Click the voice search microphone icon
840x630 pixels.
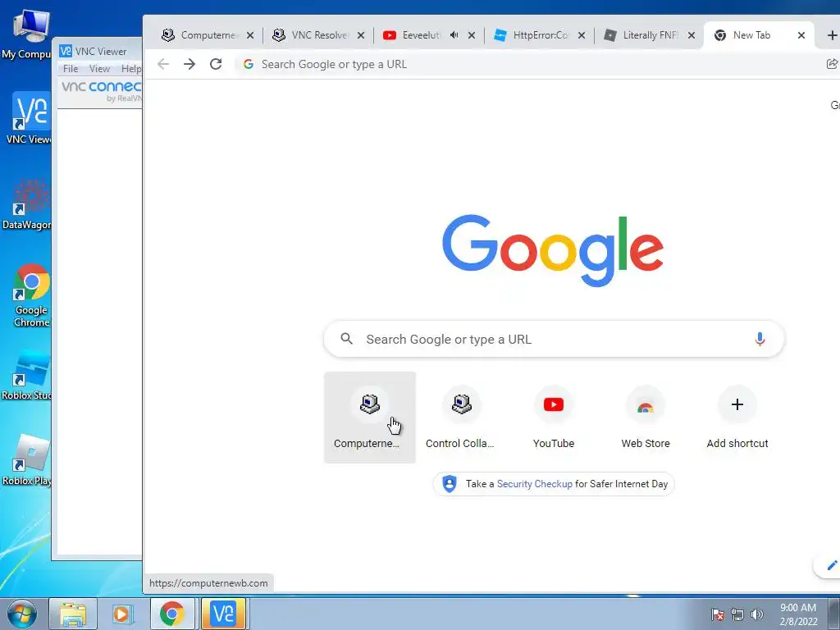point(760,339)
